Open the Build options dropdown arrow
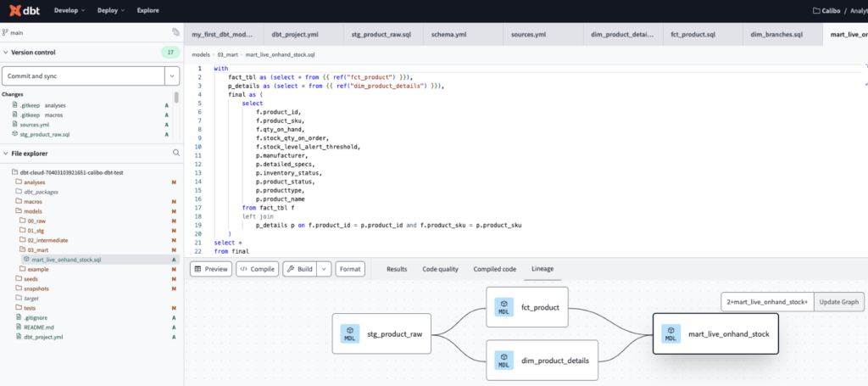The height and width of the screenshot is (386, 868). click(x=321, y=269)
